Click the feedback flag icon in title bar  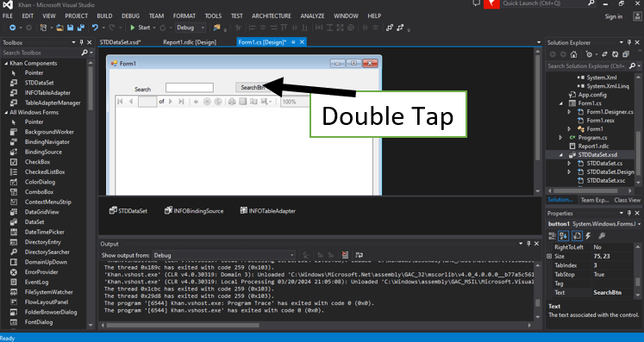pos(491,4)
